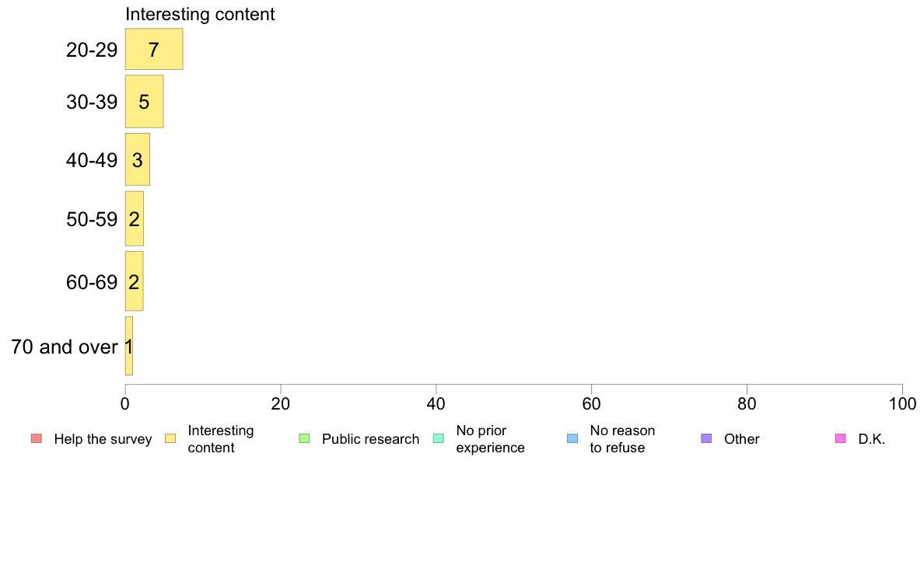Click the yellow Interesting content legend swatch
Viewport: 924px width, 572px height.
(x=170, y=438)
